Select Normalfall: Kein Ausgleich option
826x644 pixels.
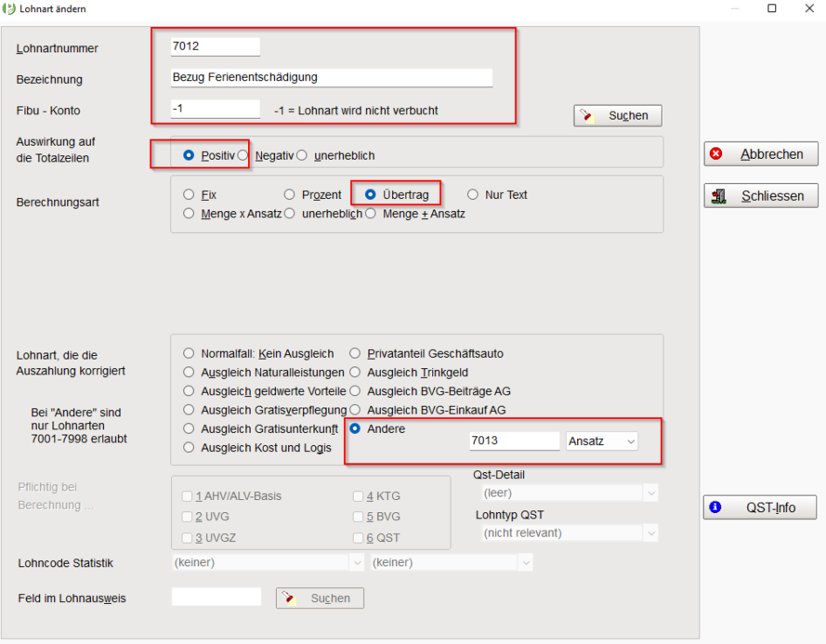(x=189, y=353)
